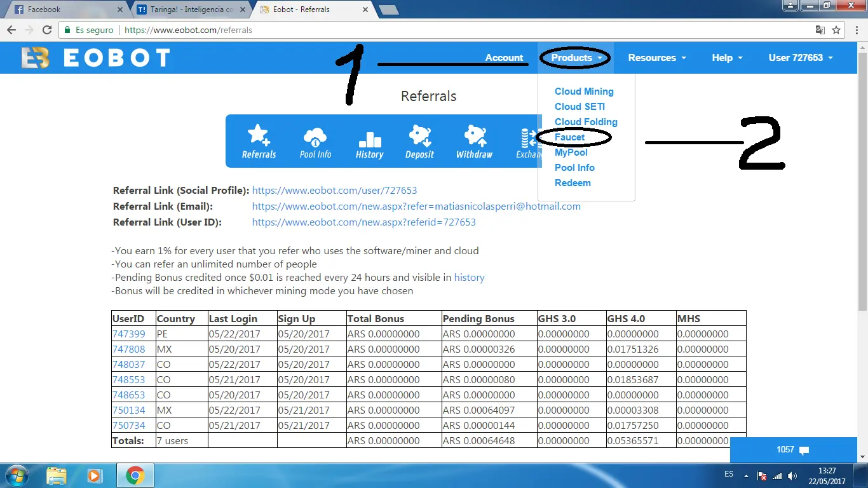
Task: Click the network signal icon in system tray
Action: [x=776, y=476]
